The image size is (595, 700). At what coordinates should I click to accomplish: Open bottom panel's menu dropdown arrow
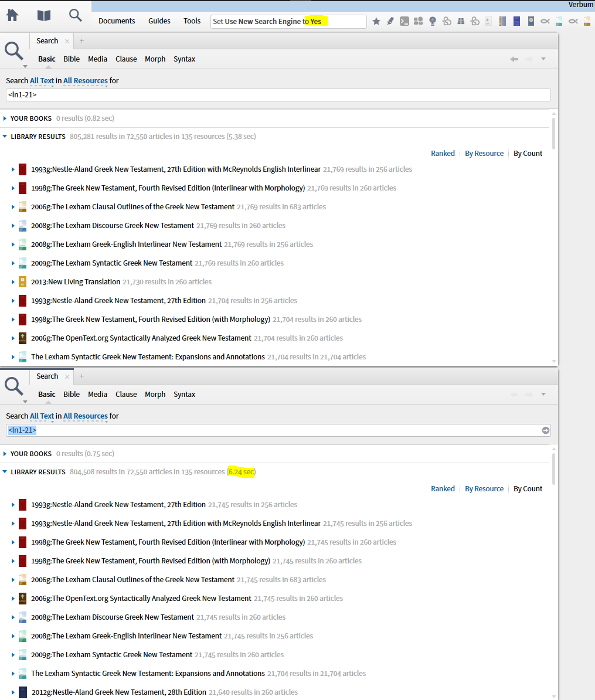tap(543, 394)
